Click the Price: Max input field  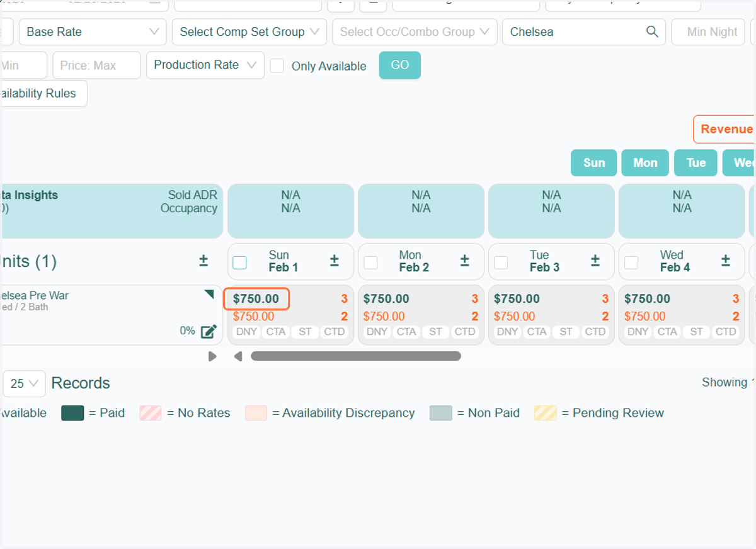[x=96, y=65]
